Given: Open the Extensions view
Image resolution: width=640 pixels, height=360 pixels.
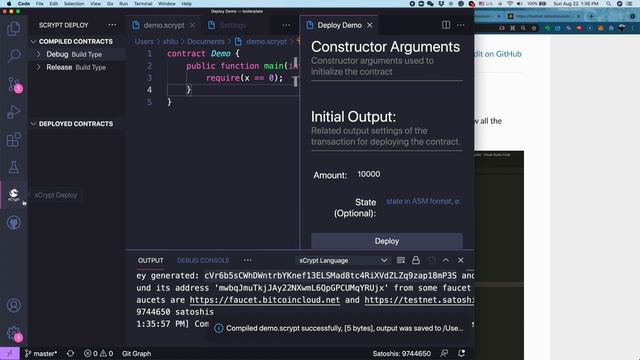Looking at the screenshot, I should [13, 140].
